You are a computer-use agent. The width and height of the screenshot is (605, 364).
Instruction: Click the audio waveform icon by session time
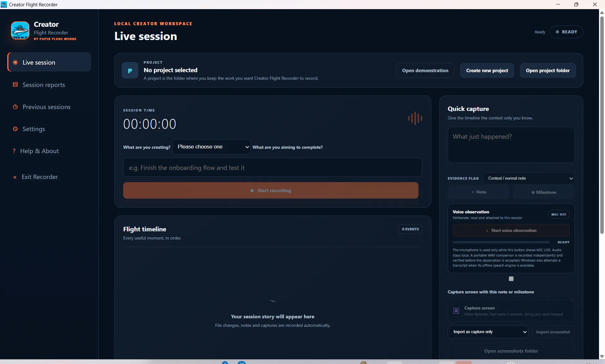415,118
